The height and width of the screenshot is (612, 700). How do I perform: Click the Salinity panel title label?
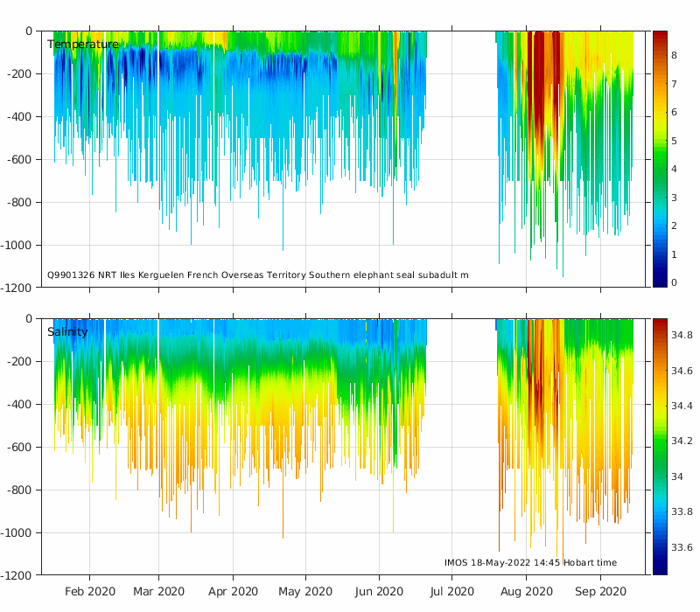(67, 332)
